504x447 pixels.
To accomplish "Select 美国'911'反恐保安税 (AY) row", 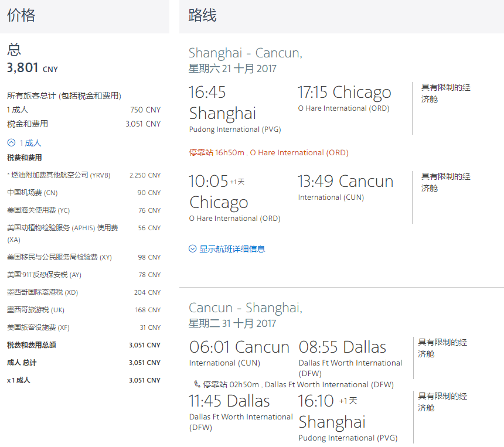I will click(84, 275).
